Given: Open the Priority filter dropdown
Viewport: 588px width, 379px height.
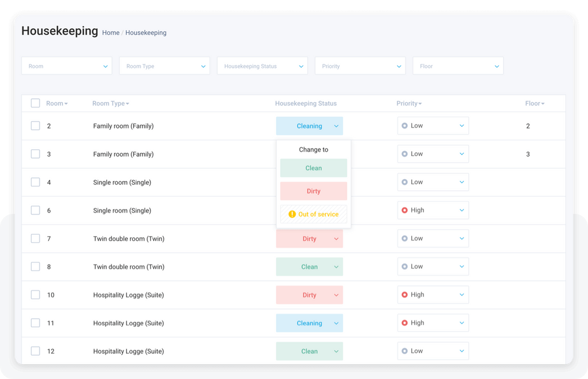Looking at the screenshot, I should pos(360,65).
